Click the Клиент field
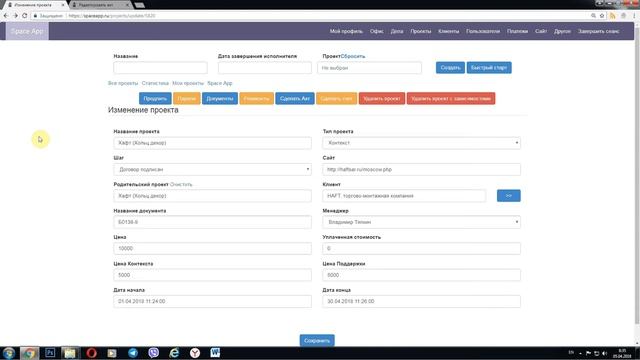 pyautogui.click(x=404, y=196)
